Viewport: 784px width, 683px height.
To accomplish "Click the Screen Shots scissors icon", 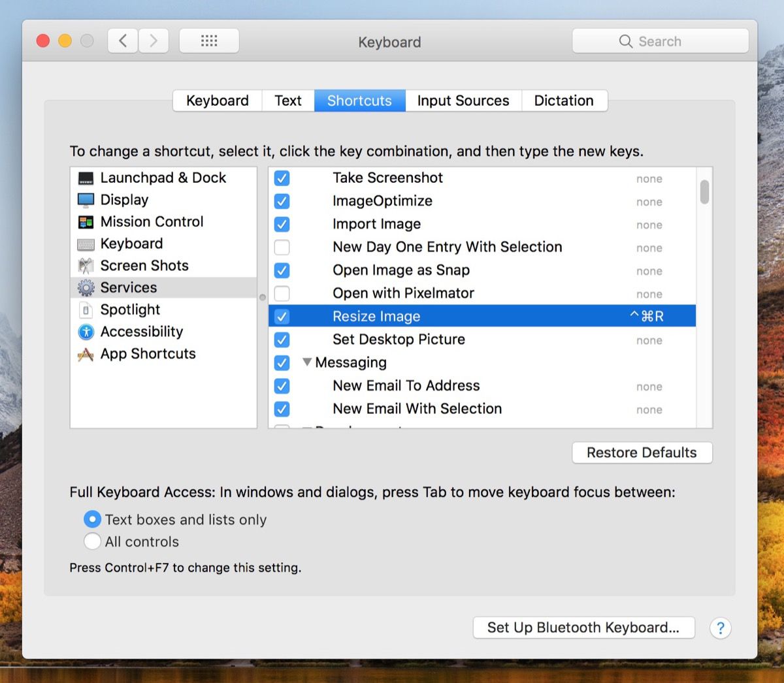I will [x=86, y=265].
